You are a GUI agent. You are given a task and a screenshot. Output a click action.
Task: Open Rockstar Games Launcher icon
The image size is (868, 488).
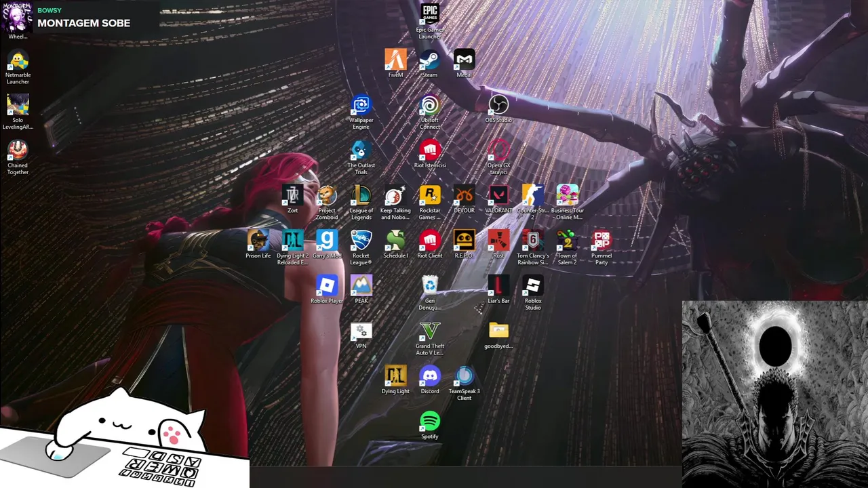tap(430, 195)
